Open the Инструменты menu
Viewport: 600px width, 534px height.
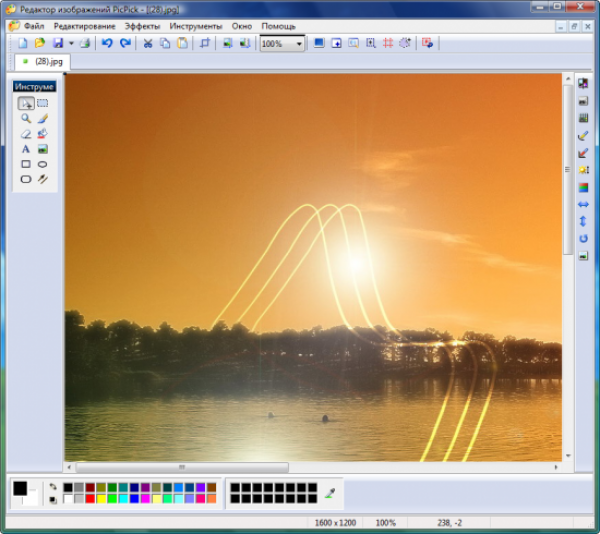pyautogui.click(x=196, y=26)
